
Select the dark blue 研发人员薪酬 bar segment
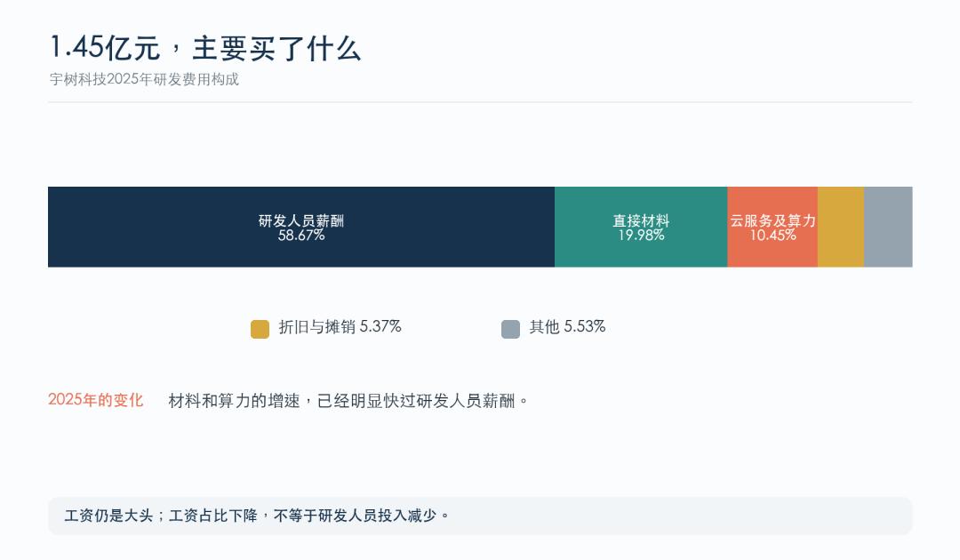pyautogui.click(x=301, y=227)
